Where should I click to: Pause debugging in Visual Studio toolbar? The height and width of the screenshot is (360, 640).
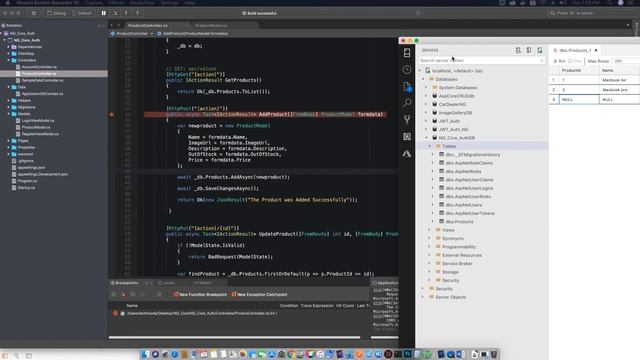pos(104,13)
